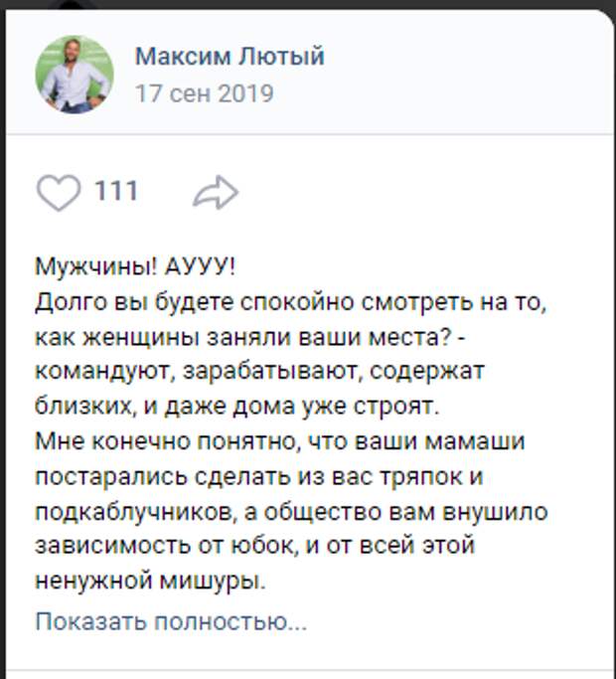Like the post with the heart icon
616x679 pixels.
coord(59,192)
